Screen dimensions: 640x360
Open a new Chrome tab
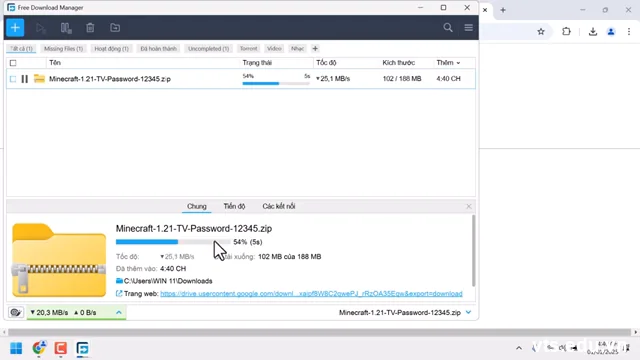click(x=503, y=10)
